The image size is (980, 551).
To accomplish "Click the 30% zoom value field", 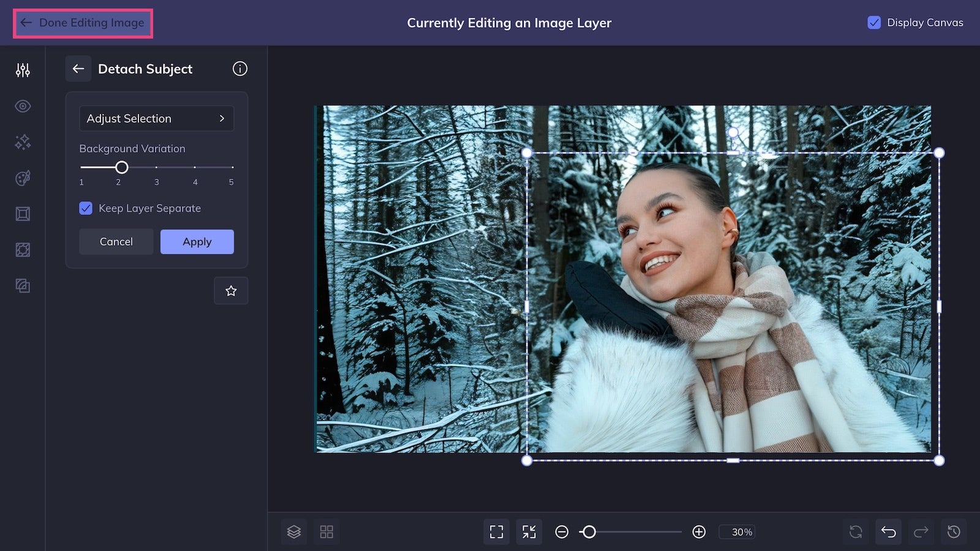I will (x=738, y=532).
